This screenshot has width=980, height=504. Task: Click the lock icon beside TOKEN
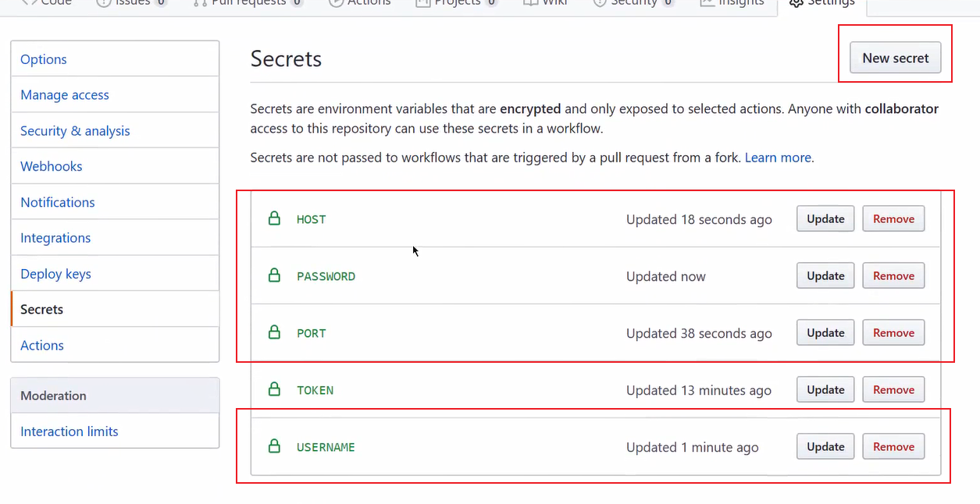(x=274, y=389)
